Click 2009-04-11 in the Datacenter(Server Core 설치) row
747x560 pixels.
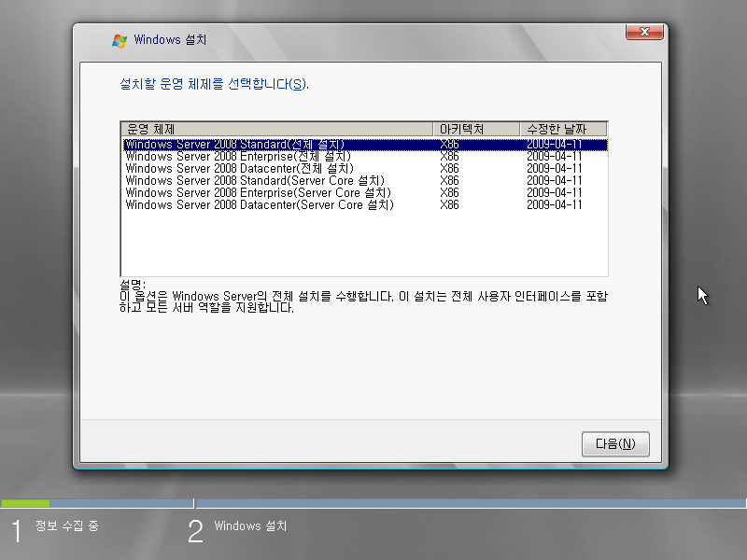pyautogui.click(x=554, y=205)
